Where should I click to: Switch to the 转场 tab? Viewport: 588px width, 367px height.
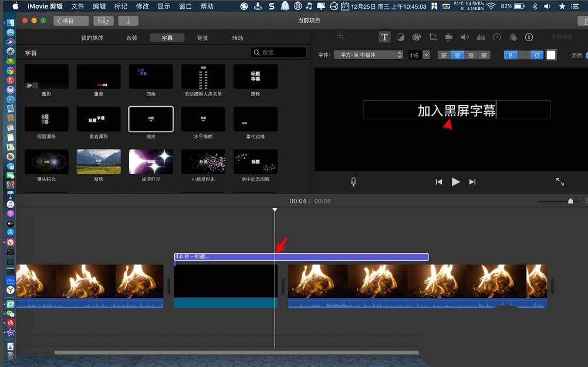click(x=238, y=38)
